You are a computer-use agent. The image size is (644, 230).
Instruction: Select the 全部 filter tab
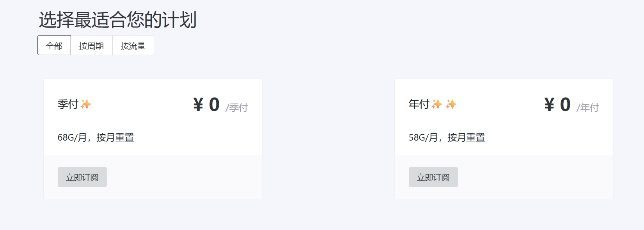(54, 46)
